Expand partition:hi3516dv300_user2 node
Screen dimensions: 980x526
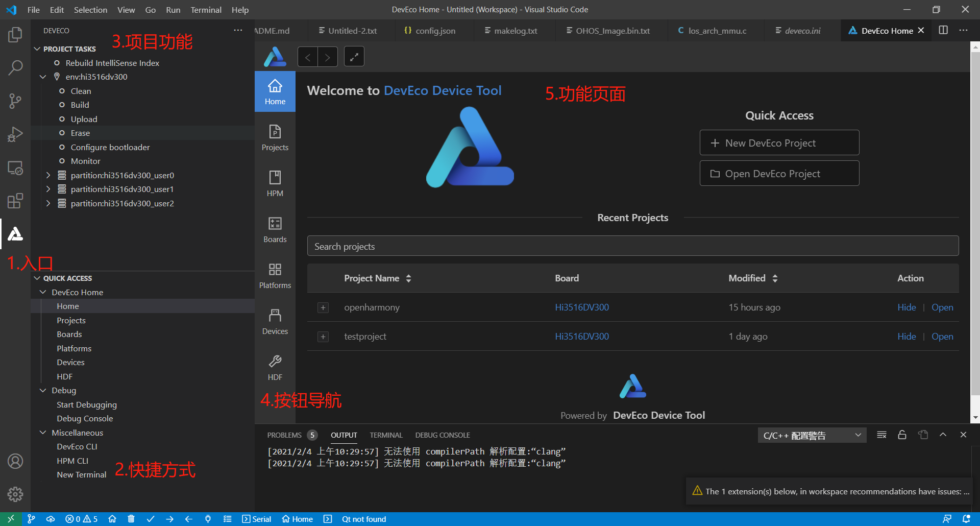pos(48,203)
